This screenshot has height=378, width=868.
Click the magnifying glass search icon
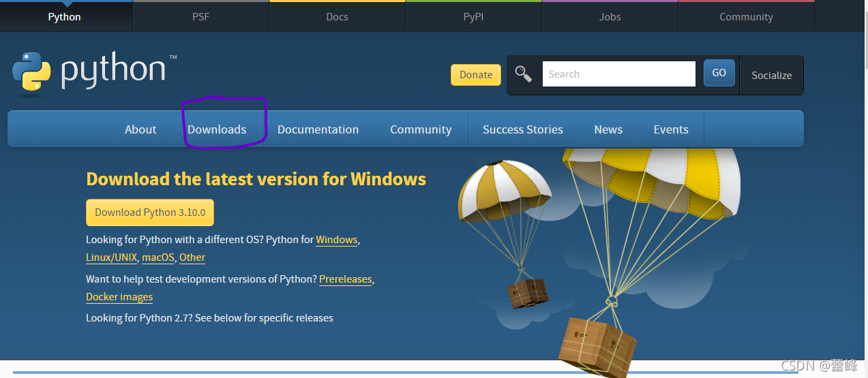click(x=524, y=74)
